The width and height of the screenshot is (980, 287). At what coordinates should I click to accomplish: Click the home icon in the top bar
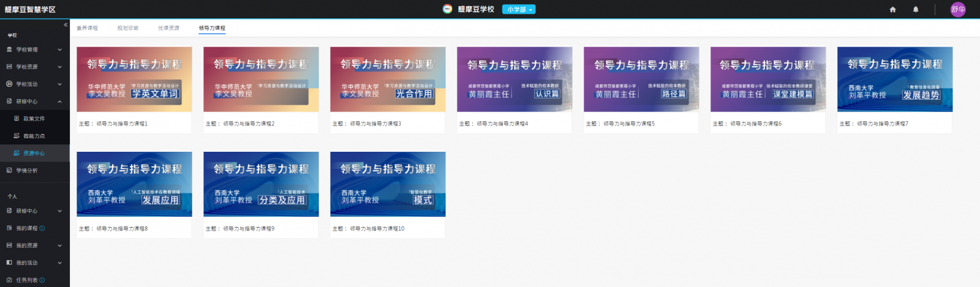pyautogui.click(x=892, y=9)
